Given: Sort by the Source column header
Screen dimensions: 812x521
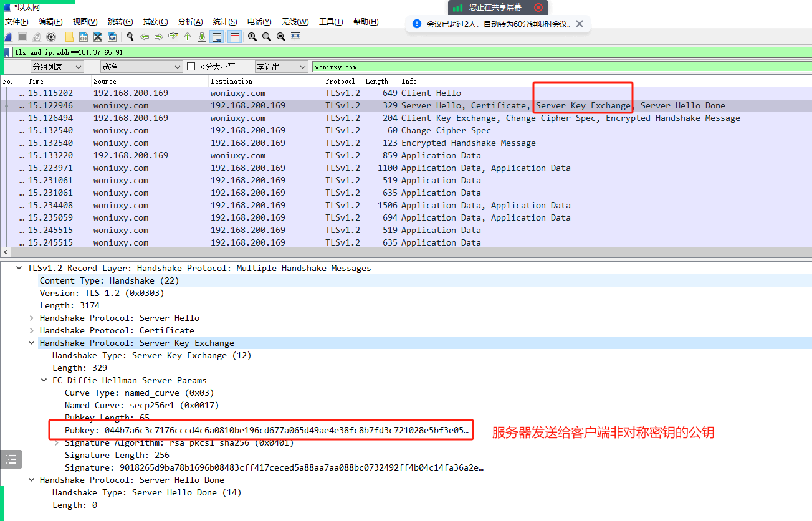Looking at the screenshot, I should coord(150,81).
